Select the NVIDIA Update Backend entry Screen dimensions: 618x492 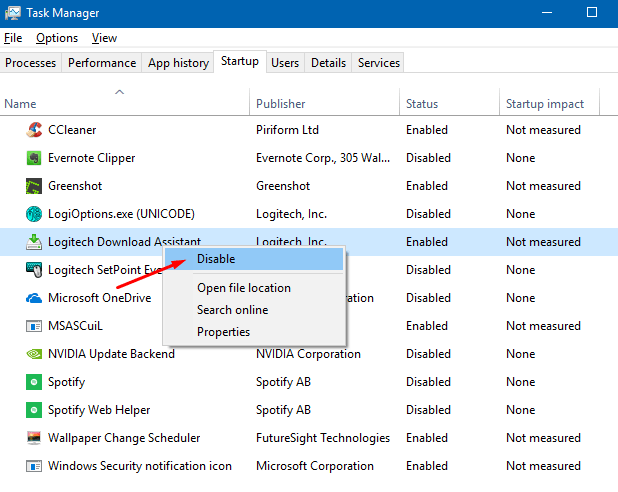(x=111, y=354)
